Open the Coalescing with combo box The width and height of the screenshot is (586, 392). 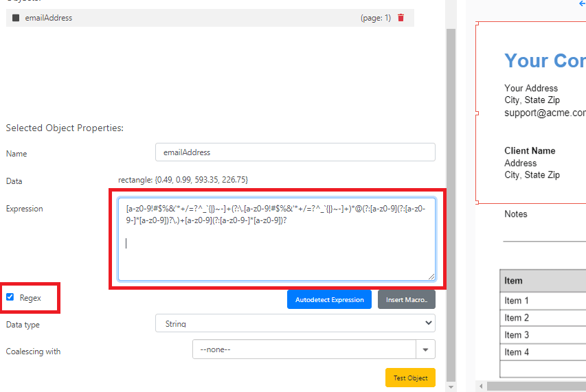pos(304,350)
